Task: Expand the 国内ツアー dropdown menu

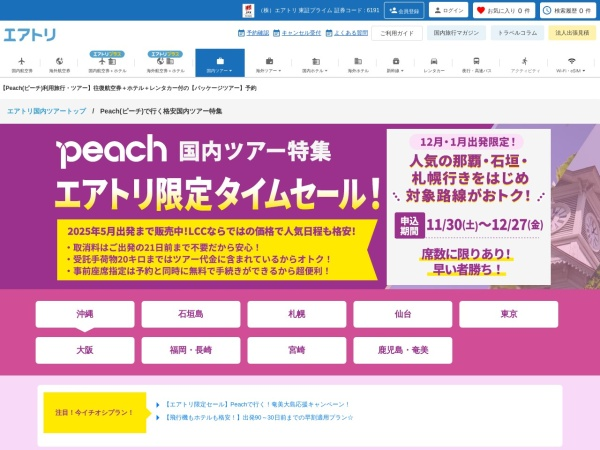Action: (220, 63)
